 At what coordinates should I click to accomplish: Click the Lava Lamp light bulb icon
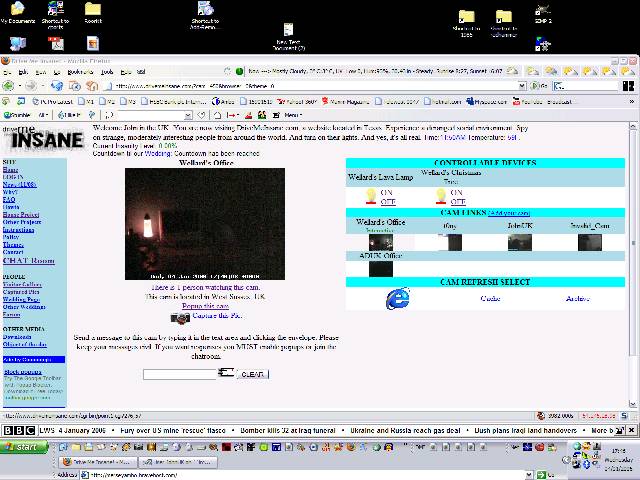pyautogui.click(x=371, y=196)
